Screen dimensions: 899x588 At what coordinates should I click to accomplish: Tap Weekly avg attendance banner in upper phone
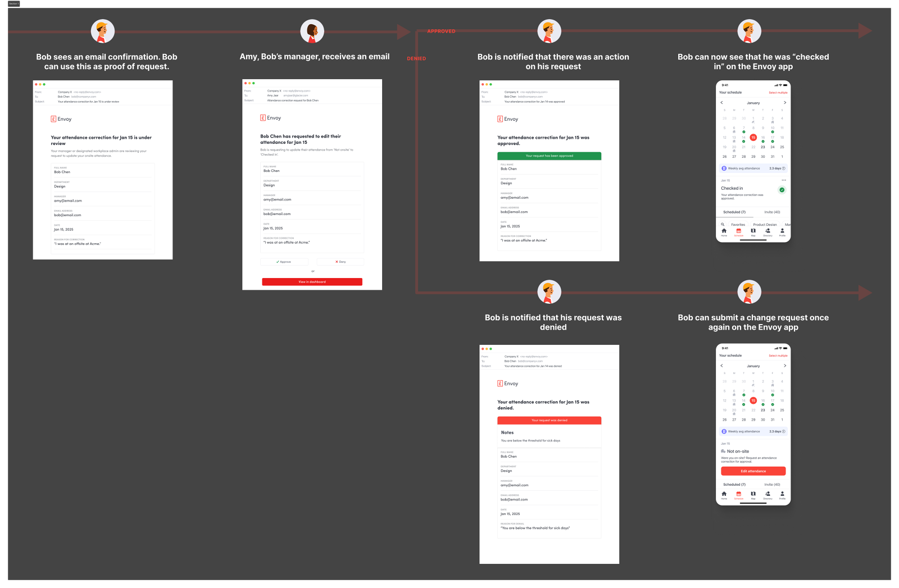pos(753,168)
